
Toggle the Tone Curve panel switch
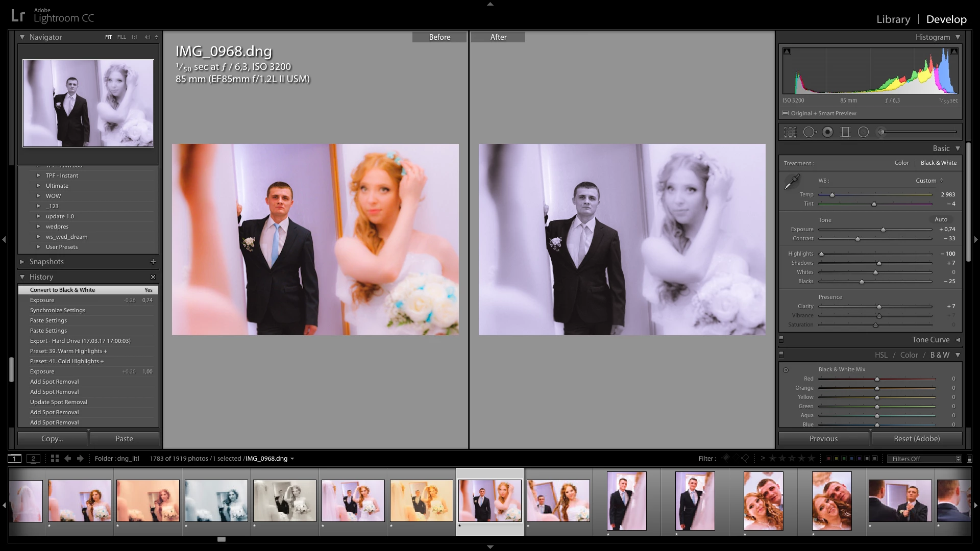(x=781, y=340)
